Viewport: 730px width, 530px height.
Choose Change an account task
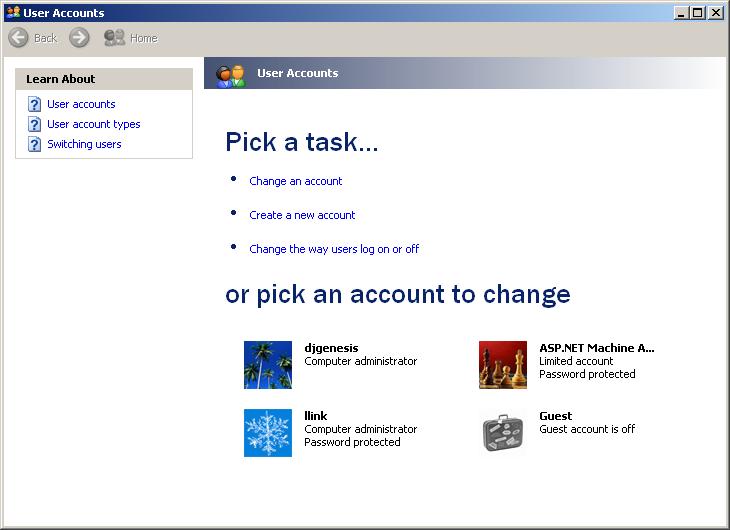point(296,181)
